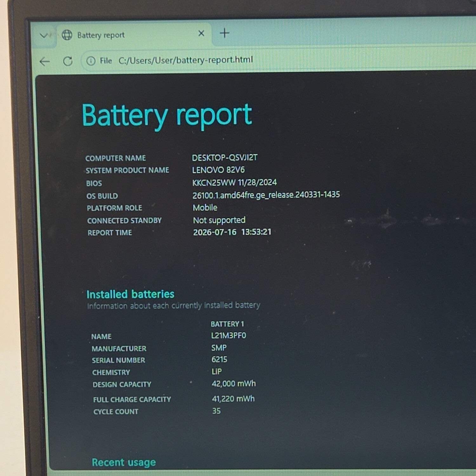Screen dimensions: 476x476
Task: Click manufacturer value SMP
Action: 219,348
